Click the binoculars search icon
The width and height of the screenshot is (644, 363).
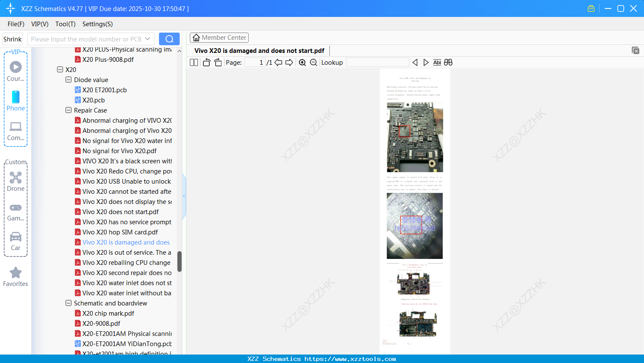tap(448, 63)
